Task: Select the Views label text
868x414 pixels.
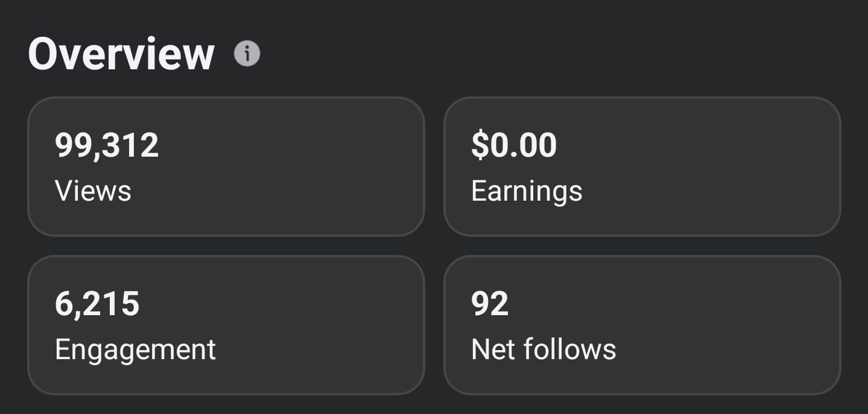Action: point(93,191)
